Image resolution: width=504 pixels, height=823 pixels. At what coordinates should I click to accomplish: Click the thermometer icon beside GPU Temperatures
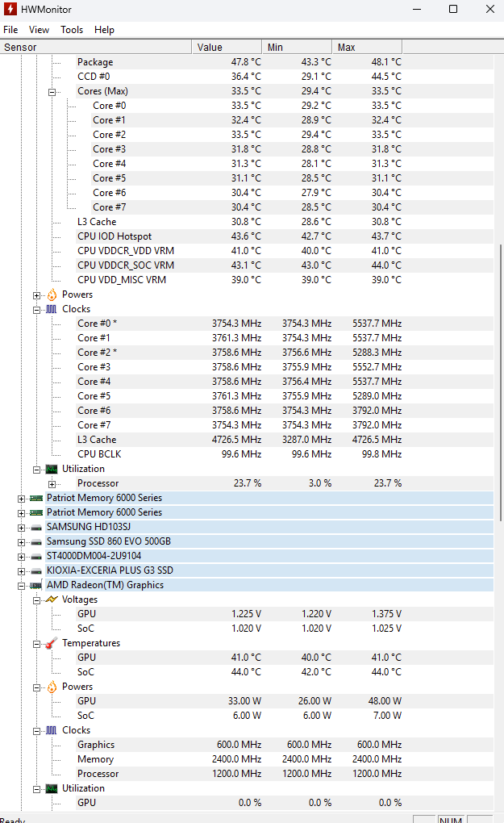point(52,643)
